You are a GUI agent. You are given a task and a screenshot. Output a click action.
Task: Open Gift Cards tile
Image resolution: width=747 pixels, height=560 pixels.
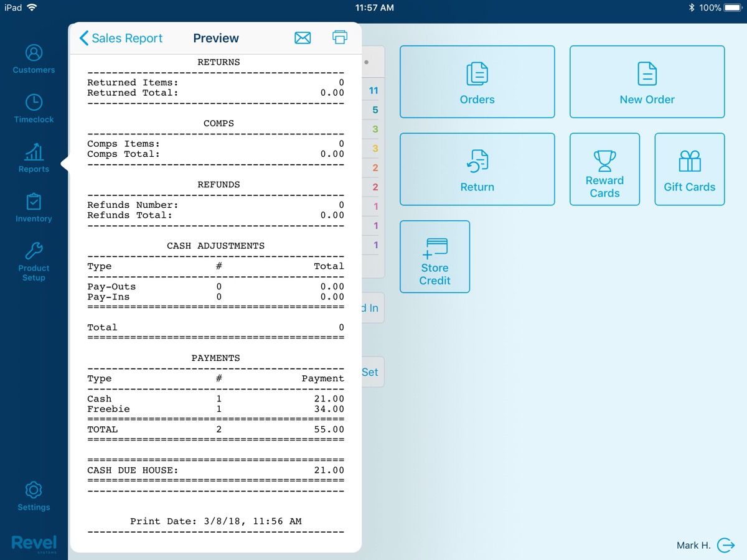click(689, 169)
